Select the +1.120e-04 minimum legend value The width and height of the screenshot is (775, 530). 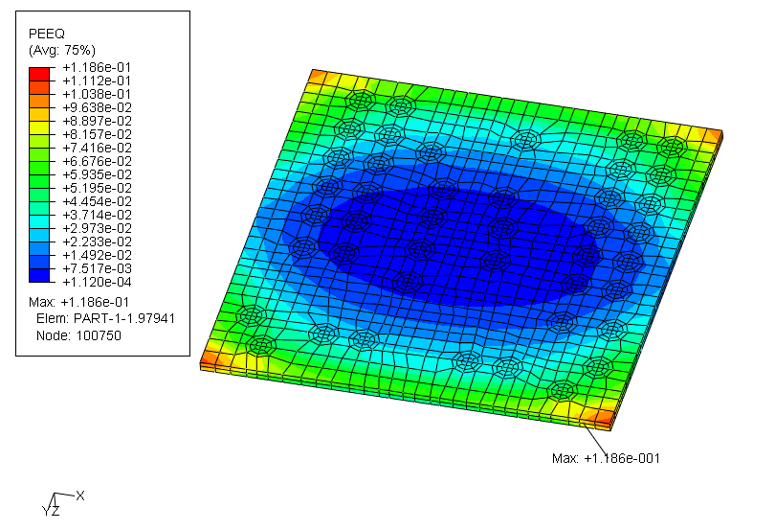(x=97, y=282)
